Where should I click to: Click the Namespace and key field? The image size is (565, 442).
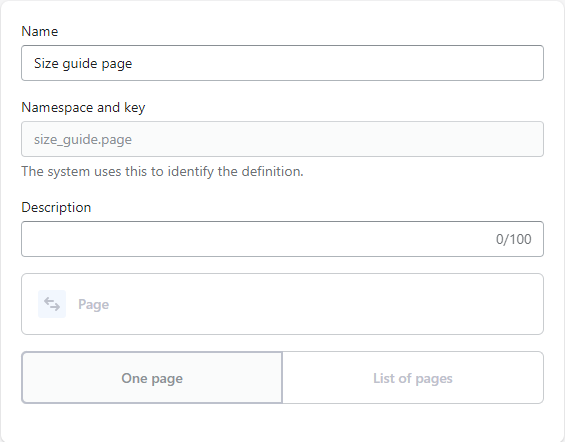[282, 139]
